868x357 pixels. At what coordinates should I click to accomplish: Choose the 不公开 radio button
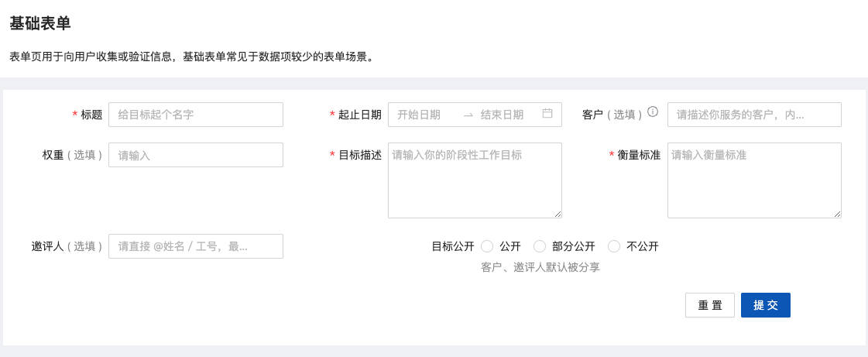(x=614, y=246)
